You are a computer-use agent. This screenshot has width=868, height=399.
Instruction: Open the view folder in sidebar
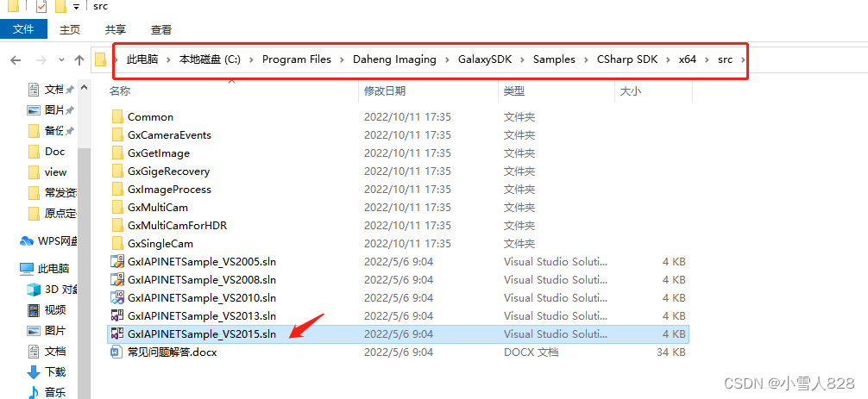click(47, 171)
